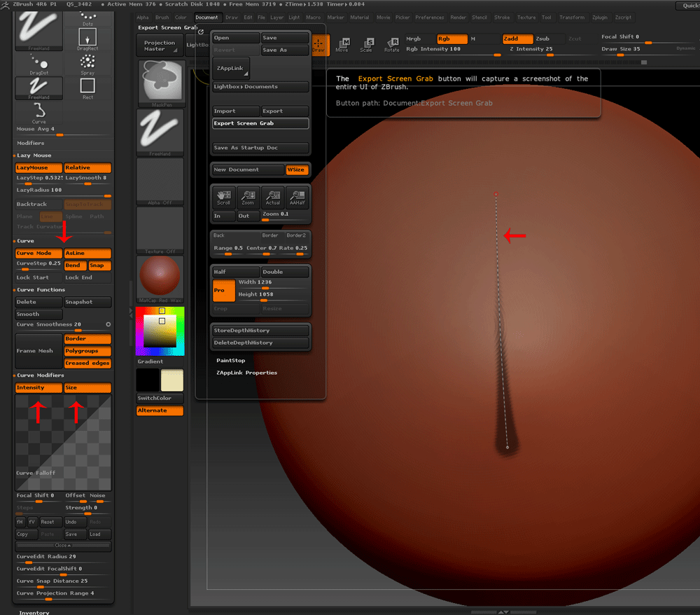Select the Rect stroke type
Viewport: 700px width, 615px height.
87,88
